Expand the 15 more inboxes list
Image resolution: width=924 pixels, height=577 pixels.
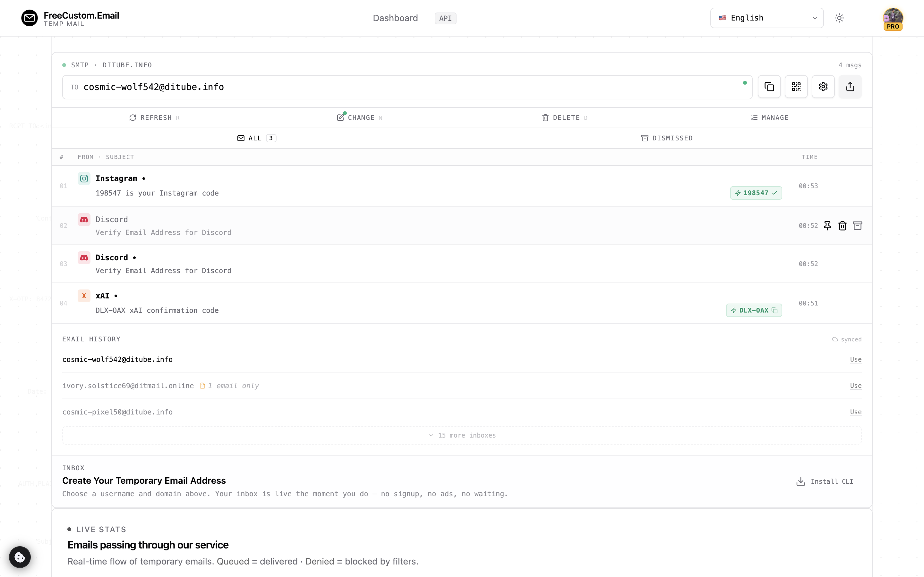tap(462, 435)
